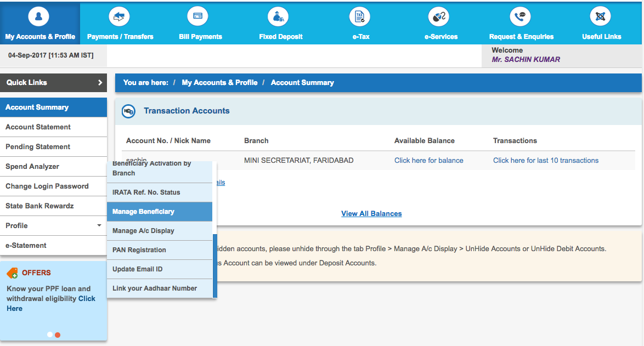Select Link your Aadhaar Number
Image resolution: width=644 pixels, height=346 pixels.
point(160,288)
